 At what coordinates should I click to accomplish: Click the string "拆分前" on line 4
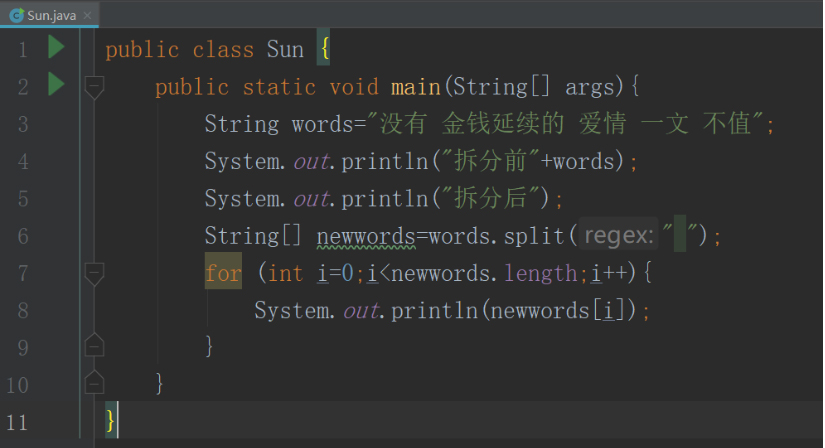click(x=490, y=161)
